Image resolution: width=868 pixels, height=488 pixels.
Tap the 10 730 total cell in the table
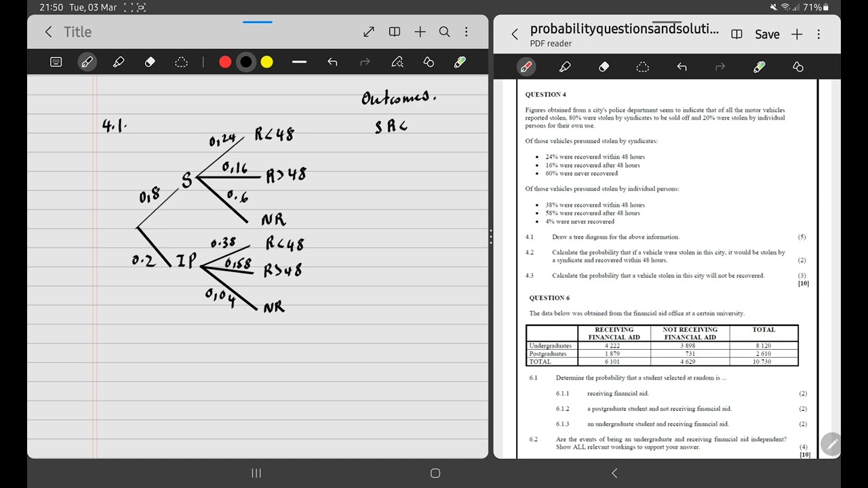coord(764,362)
